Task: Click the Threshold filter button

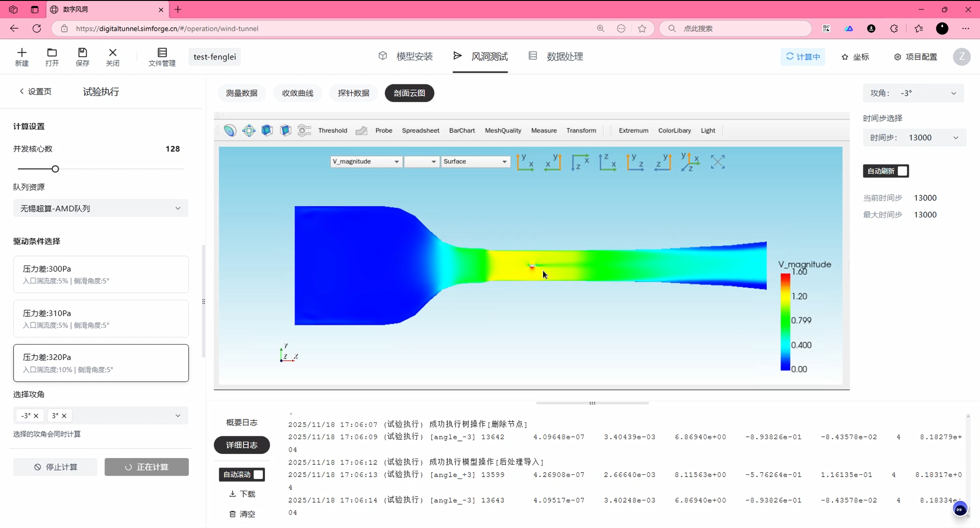Action: 333,131
